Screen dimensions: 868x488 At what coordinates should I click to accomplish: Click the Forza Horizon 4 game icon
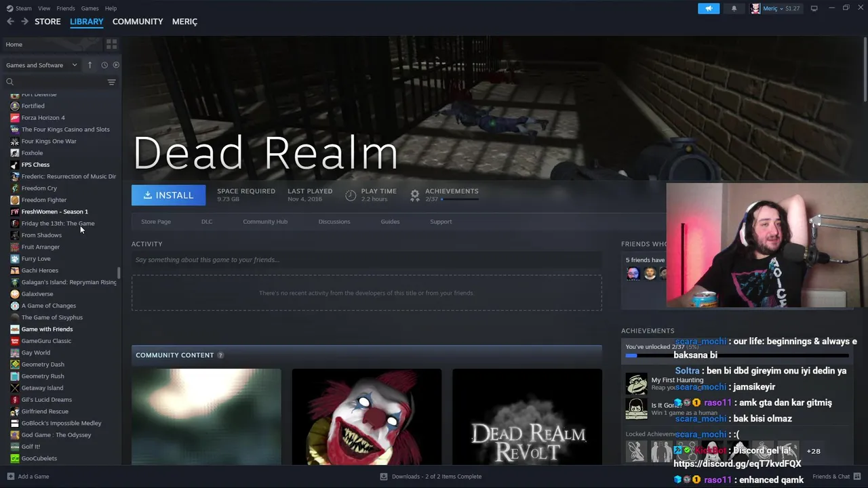pyautogui.click(x=15, y=118)
